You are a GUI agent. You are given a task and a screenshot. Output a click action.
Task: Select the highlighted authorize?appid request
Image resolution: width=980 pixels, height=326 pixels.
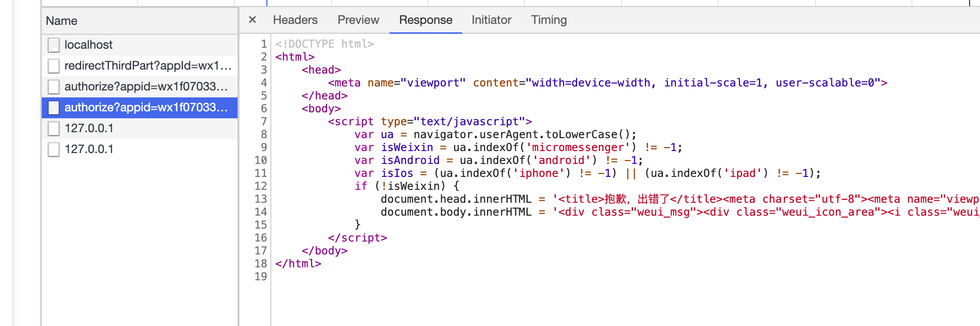coord(140,107)
